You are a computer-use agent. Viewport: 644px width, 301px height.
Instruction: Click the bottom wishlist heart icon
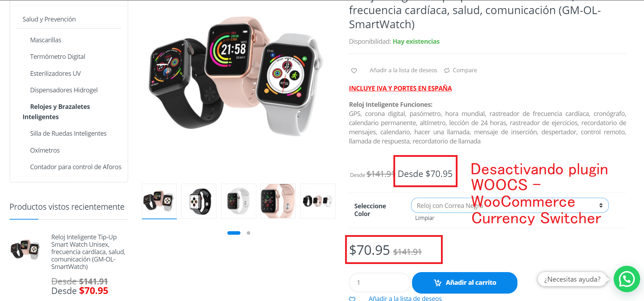tap(352, 299)
